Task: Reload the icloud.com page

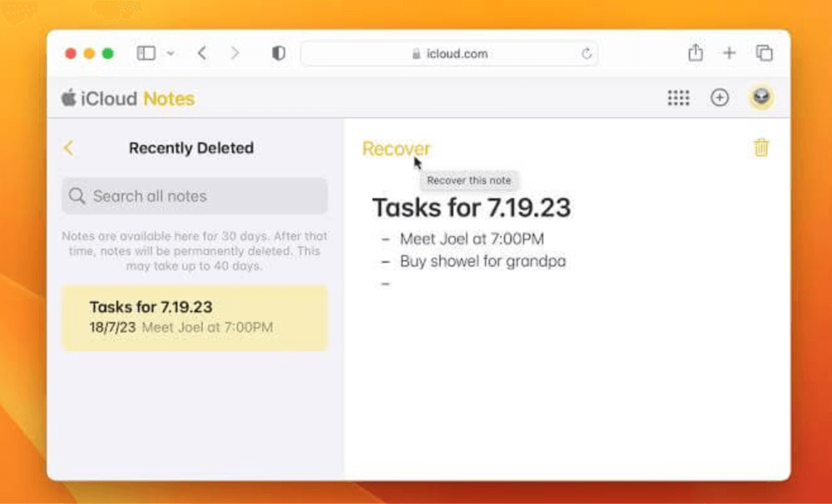Action: (x=587, y=54)
